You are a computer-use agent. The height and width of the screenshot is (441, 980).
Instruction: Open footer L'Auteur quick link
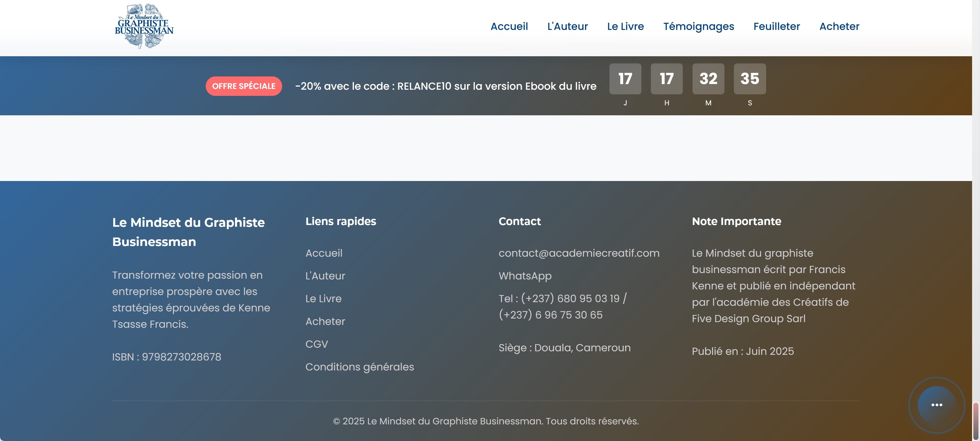click(325, 276)
